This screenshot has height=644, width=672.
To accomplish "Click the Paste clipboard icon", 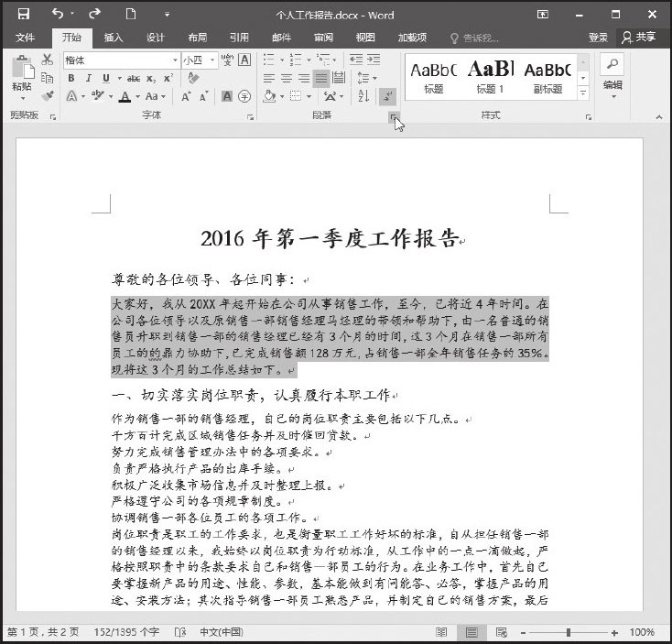I will pyautogui.click(x=22, y=68).
